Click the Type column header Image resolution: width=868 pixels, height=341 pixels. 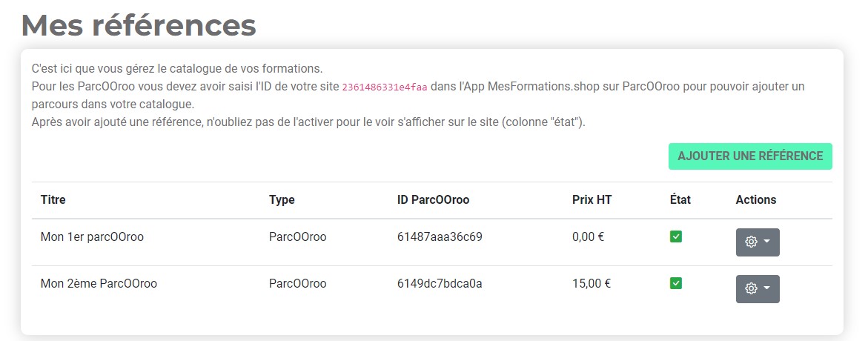[282, 200]
